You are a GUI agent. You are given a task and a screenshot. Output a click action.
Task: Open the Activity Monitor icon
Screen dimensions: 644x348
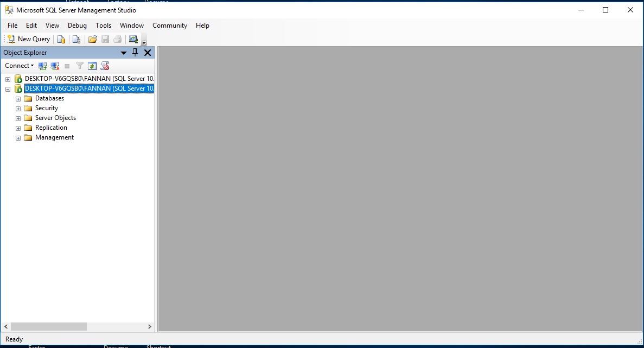pyautogui.click(x=133, y=39)
